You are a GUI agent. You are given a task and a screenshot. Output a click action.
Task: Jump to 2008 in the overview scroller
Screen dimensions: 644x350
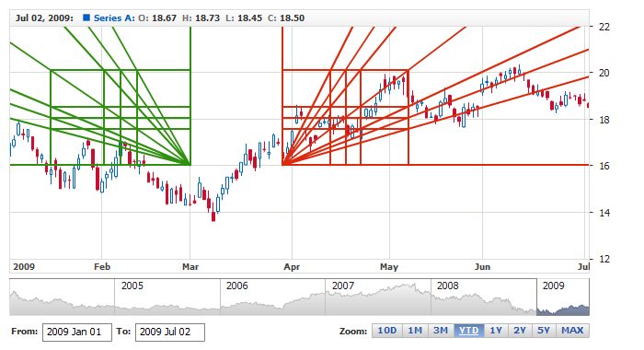tap(483, 297)
